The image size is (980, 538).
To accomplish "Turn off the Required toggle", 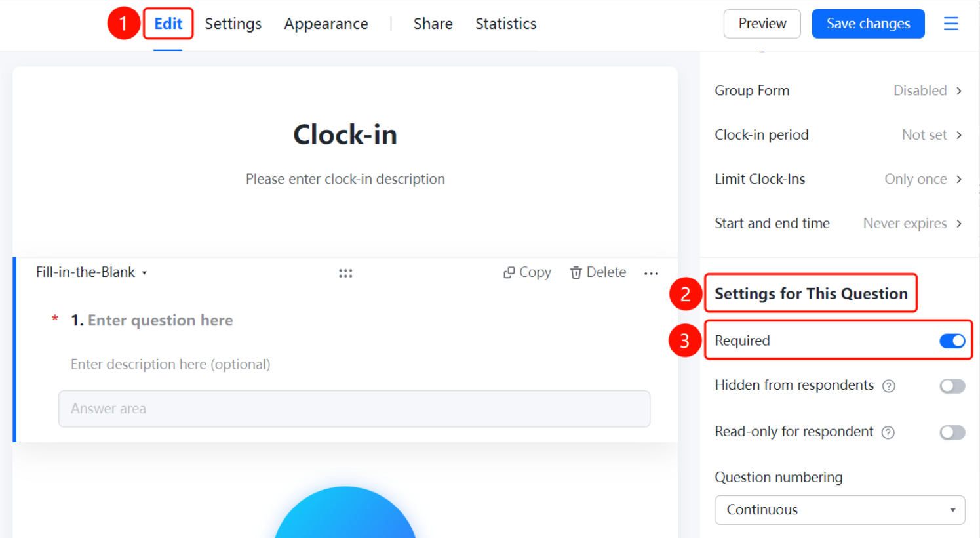I will click(952, 341).
